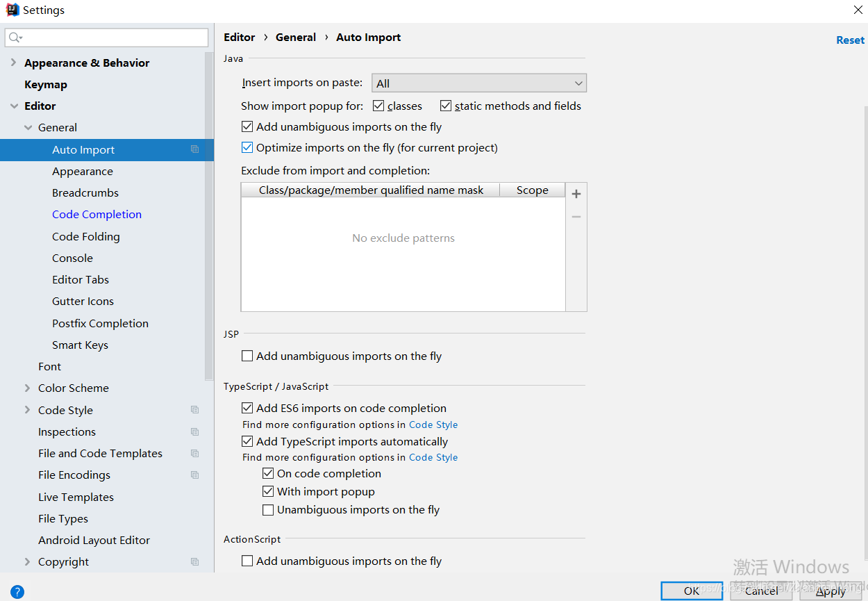Toggle Optimize imports on the fly checkbox
The image size is (868, 601).
pyautogui.click(x=247, y=147)
